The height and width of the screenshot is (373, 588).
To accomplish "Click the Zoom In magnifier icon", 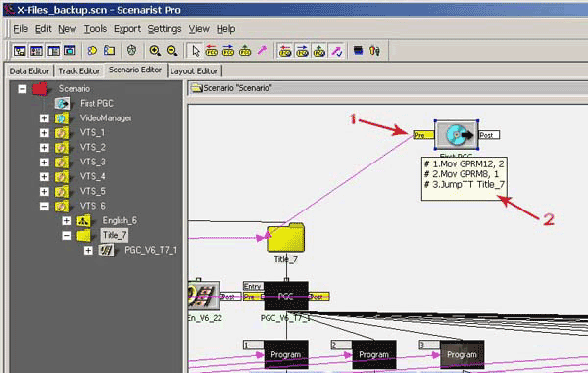I will tap(155, 51).
